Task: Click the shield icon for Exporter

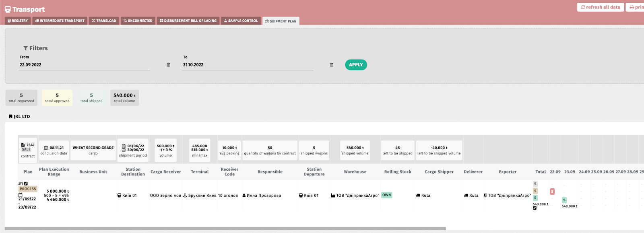Action: click(x=485, y=196)
